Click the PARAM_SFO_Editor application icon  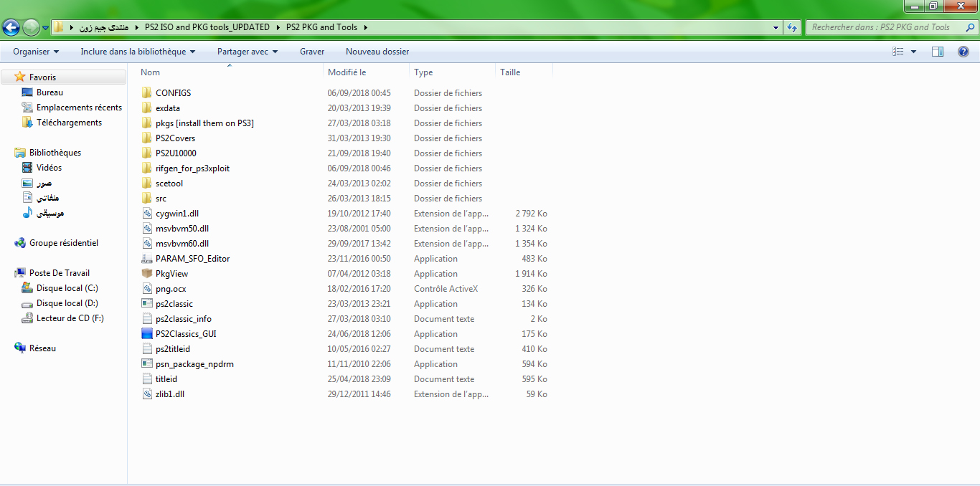pos(147,259)
